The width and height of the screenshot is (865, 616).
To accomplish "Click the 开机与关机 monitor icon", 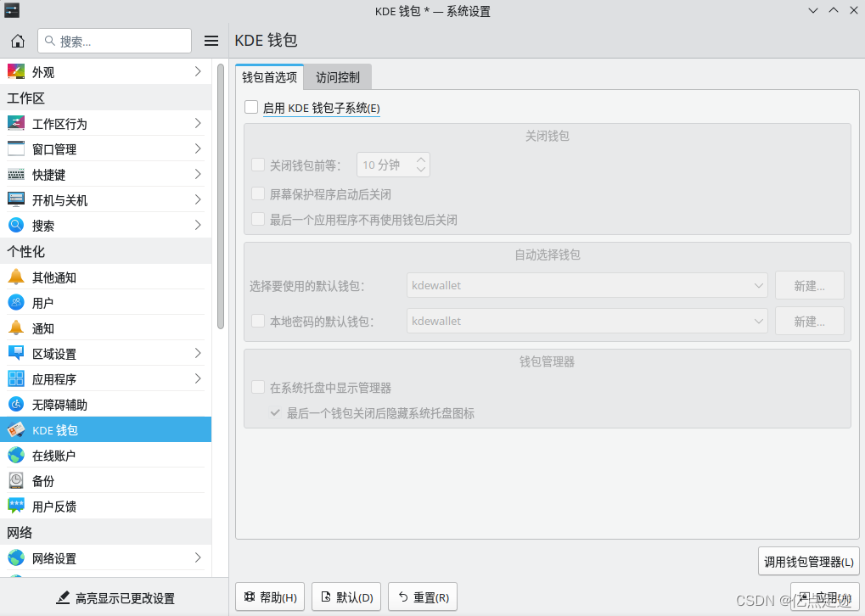I will tap(16, 199).
